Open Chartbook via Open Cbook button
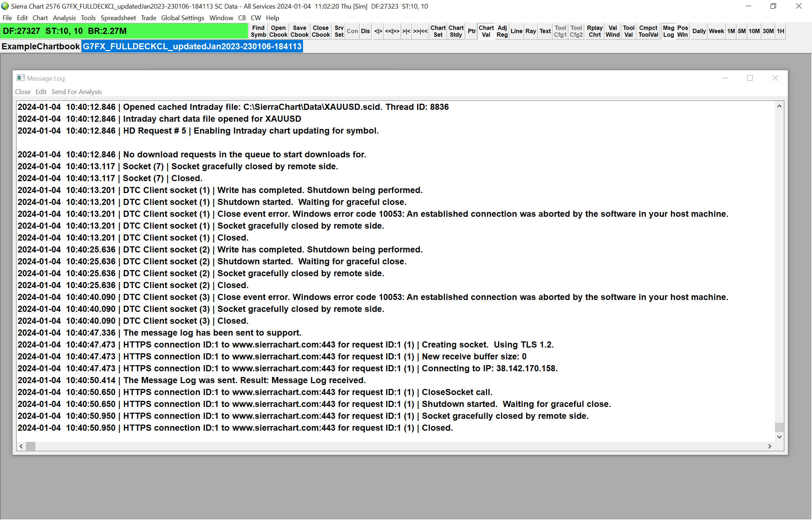Image resolution: width=812 pixels, height=520 pixels. click(x=278, y=31)
